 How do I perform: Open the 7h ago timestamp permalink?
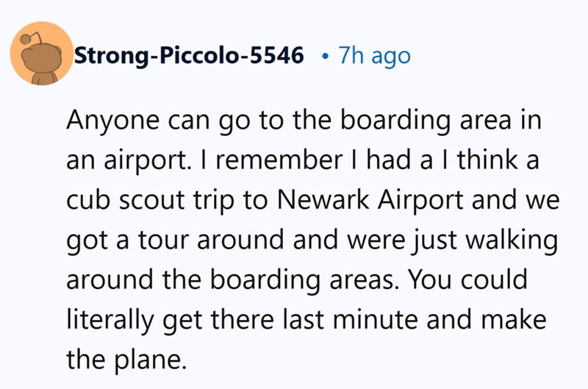tap(375, 56)
